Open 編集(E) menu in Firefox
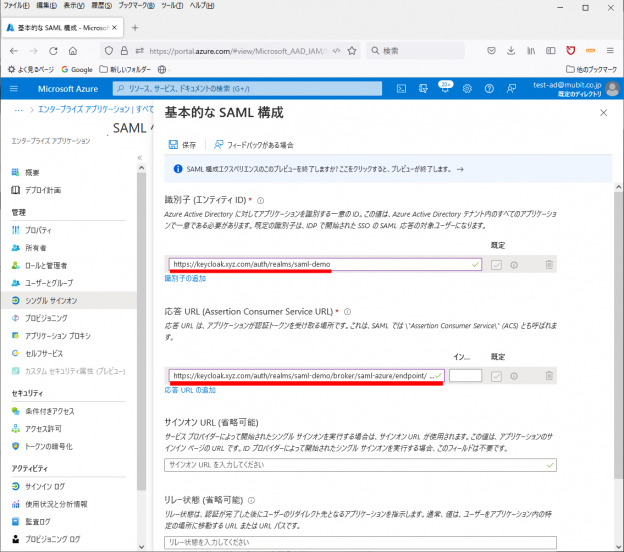This screenshot has height=552, width=624. (x=47, y=6)
